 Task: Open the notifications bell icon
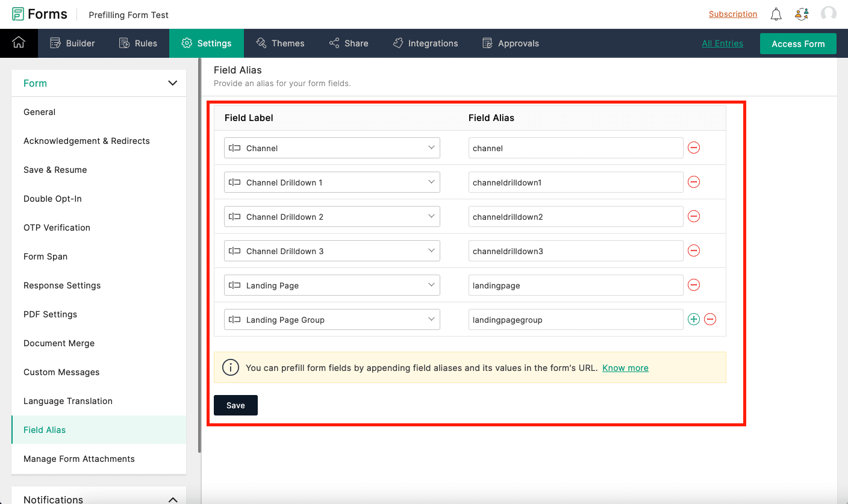(x=776, y=14)
